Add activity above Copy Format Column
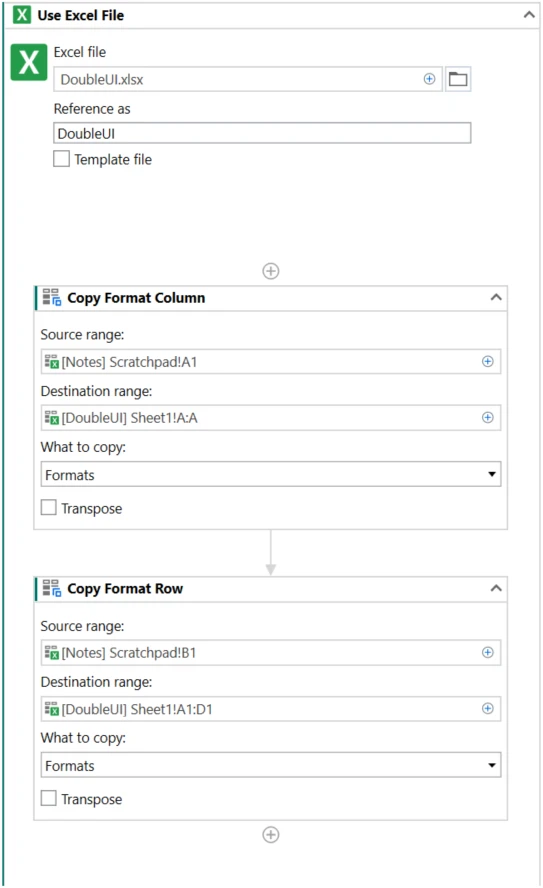Viewport: 543px width, 888px height. click(271, 271)
